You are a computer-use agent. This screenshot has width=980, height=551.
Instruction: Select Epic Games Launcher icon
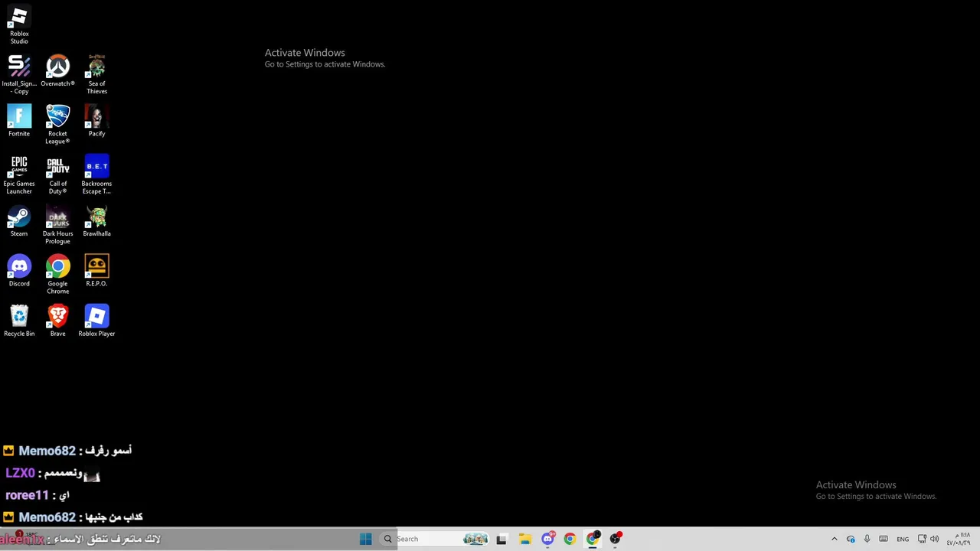pyautogui.click(x=19, y=174)
